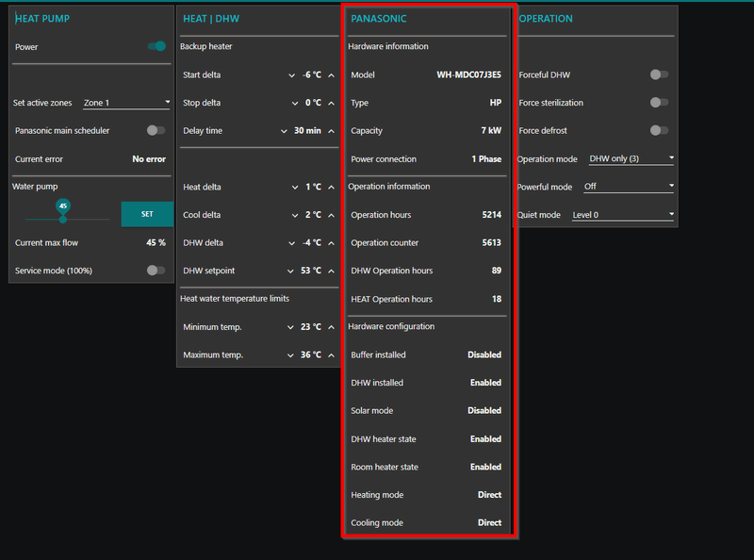754x560 pixels.
Task: Click the Hardware configuration section label
Action: (x=391, y=326)
